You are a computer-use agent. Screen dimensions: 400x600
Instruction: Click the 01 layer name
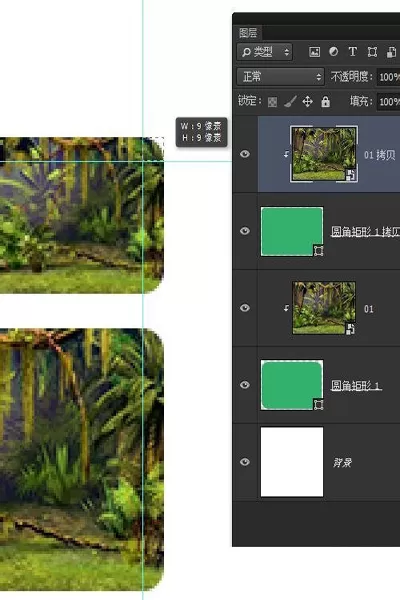pyautogui.click(x=369, y=309)
